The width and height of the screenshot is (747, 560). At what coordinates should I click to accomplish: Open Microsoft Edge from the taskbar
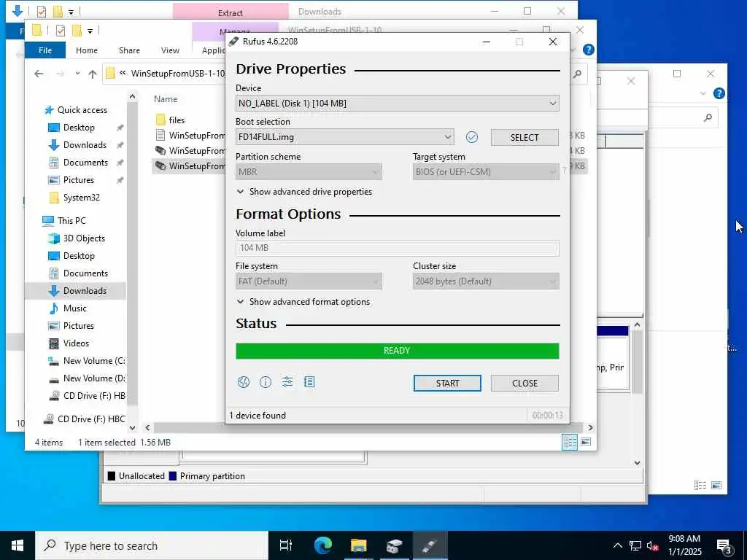tap(323, 545)
